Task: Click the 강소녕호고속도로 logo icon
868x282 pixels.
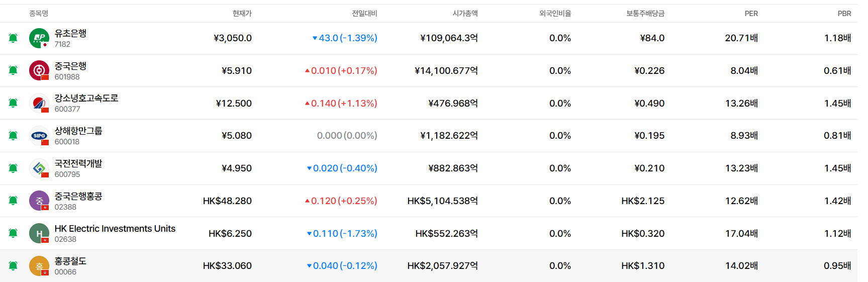Action: (39, 103)
